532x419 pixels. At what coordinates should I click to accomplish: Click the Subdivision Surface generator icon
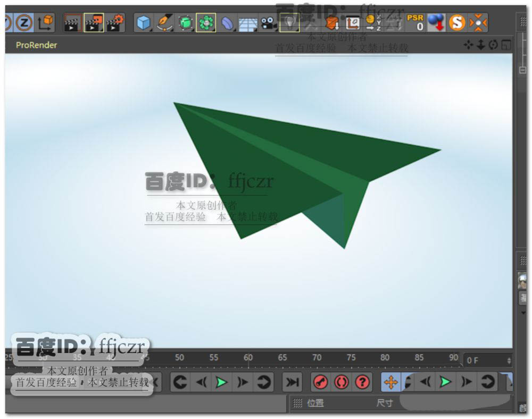coord(186,23)
